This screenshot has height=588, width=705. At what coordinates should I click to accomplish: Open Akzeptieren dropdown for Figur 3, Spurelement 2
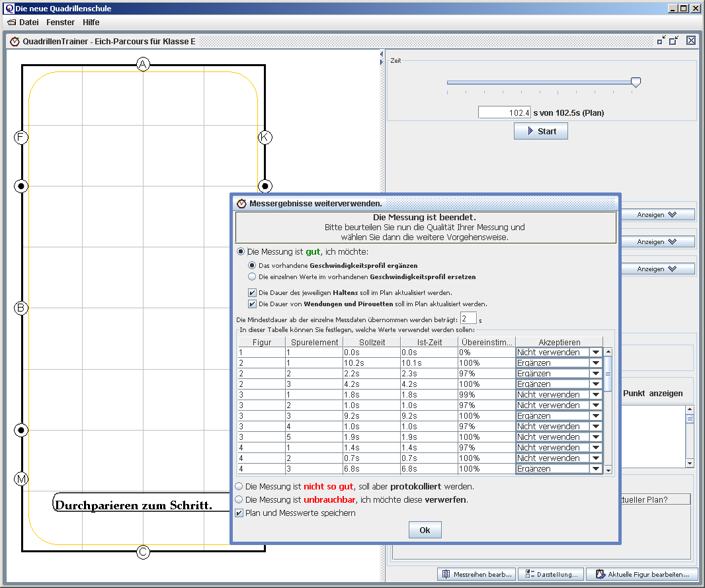click(596, 405)
